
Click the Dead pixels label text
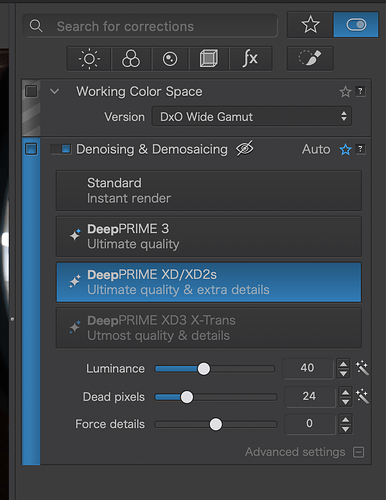click(x=114, y=397)
